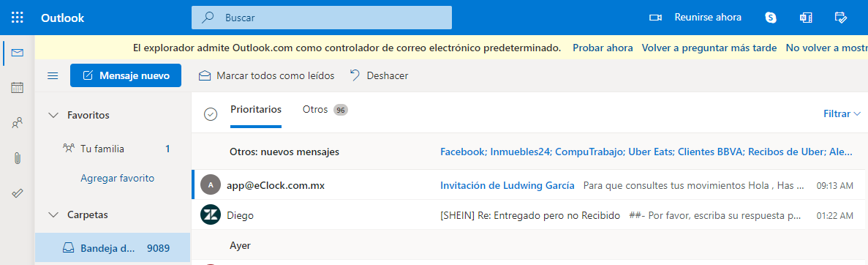Click the Mensaje nuevo button

click(x=126, y=75)
